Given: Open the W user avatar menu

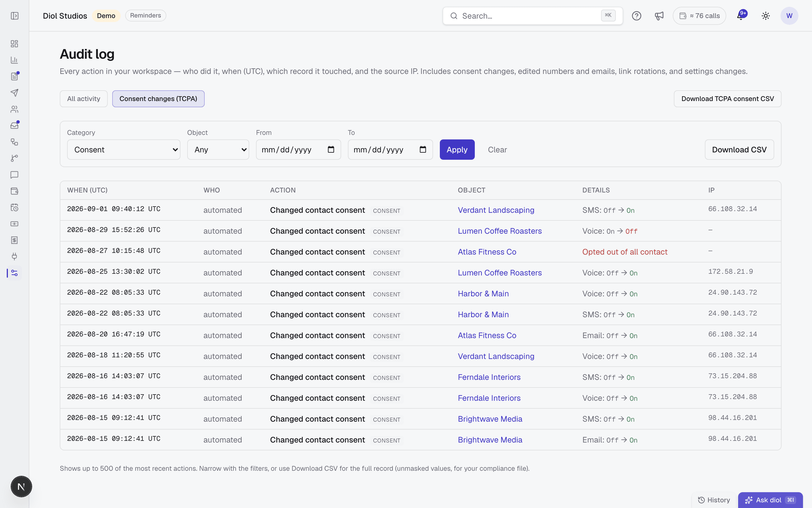Looking at the screenshot, I should 789,16.
